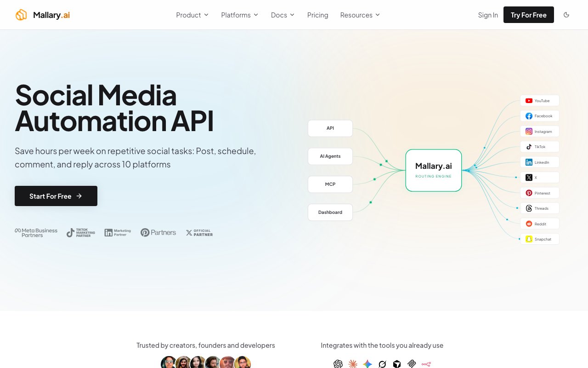Click the Start For Free button

pos(56,196)
